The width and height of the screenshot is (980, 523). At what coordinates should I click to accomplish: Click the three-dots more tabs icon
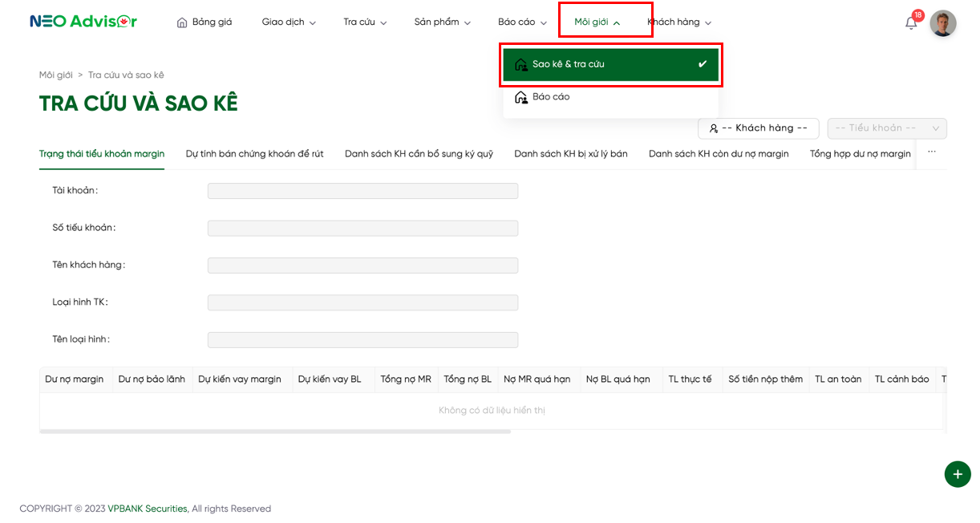tap(931, 152)
